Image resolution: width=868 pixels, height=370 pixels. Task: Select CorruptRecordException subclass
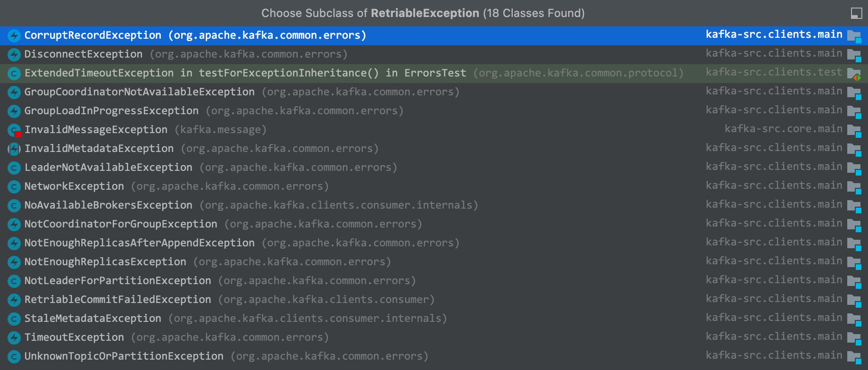click(x=434, y=35)
